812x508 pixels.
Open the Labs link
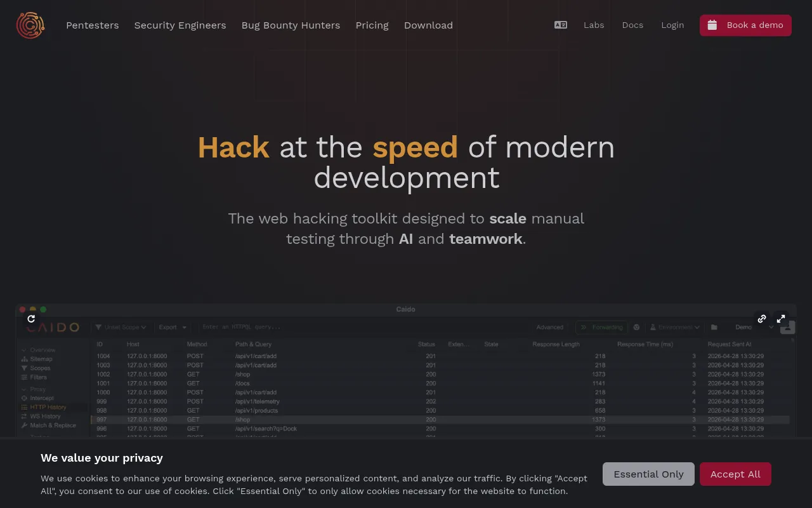(x=594, y=25)
